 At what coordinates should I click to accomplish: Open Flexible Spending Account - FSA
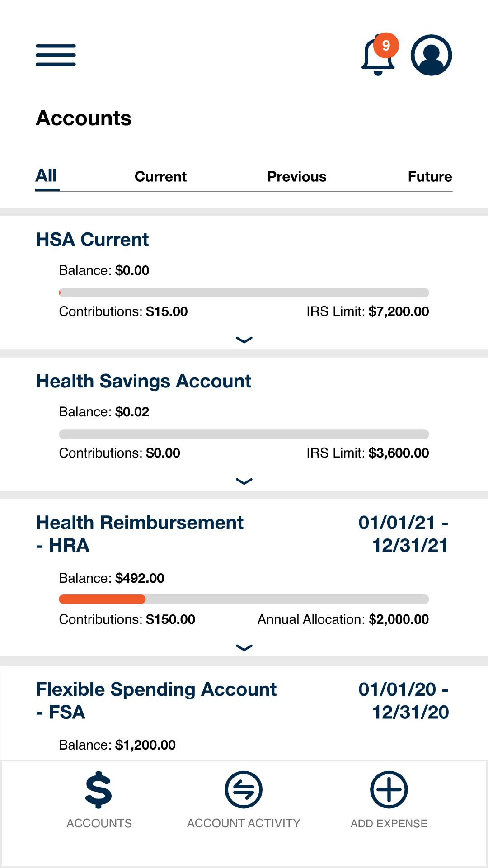[156, 701]
